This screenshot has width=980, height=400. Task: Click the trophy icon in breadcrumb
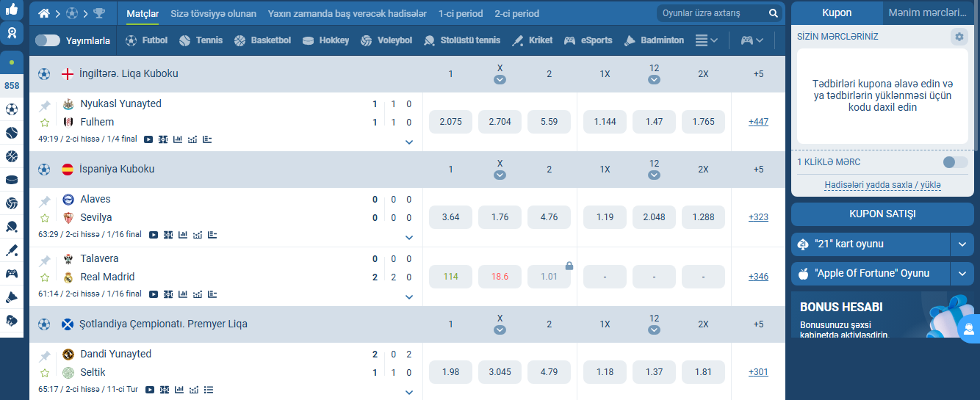point(99,13)
